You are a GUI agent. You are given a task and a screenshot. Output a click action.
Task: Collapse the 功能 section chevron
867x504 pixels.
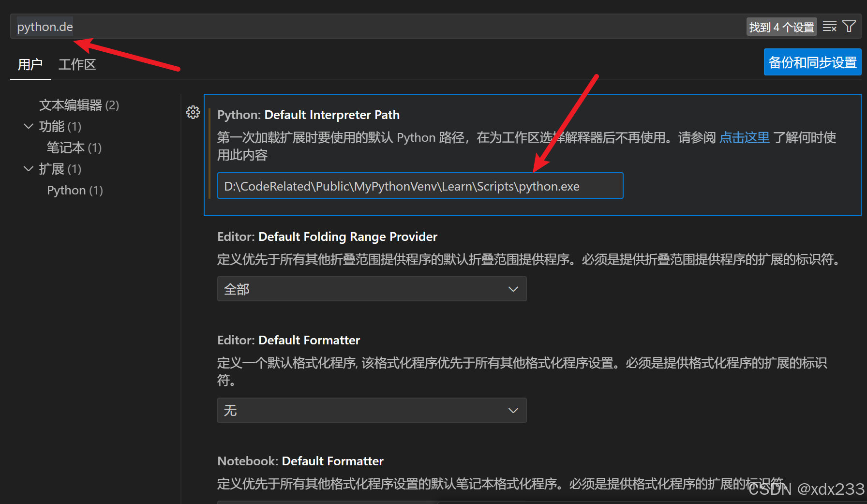coord(28,126)
